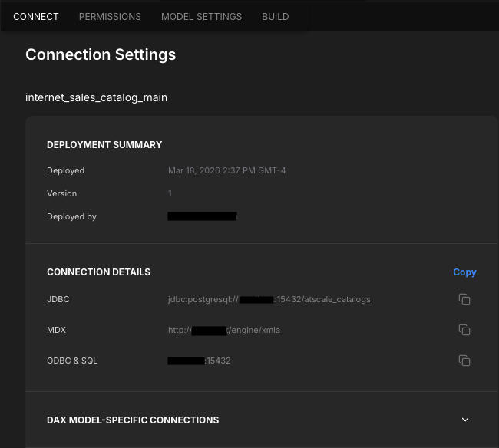The height and width of the screenshot is (448, 499).
Task: Select the jdbc:postgresql connection string text
Action: 269,299
